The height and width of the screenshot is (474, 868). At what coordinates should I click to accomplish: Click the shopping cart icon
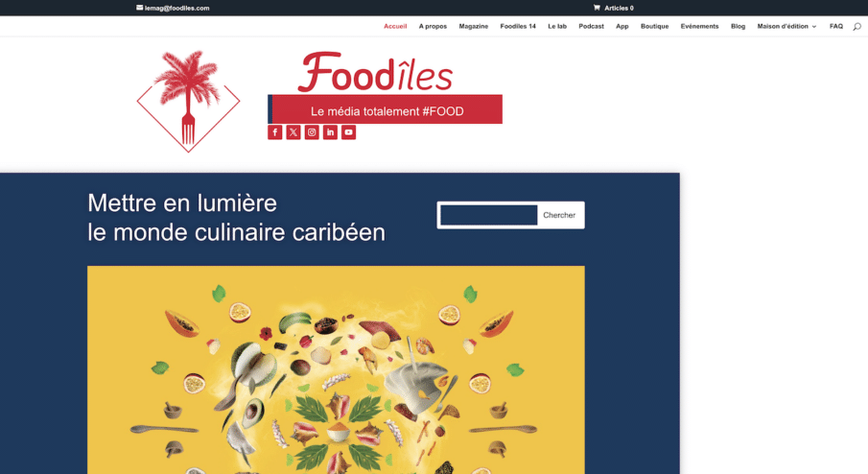point(597,8)
